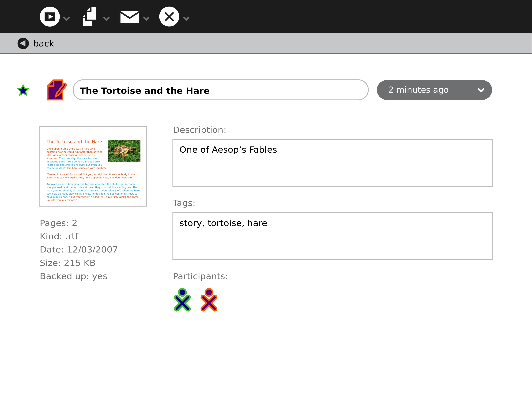Viewport: 532px width, 399px height.
Task: Toggle the favorite star for this entry
Action: pyautogui.click(x=23, y=90)
